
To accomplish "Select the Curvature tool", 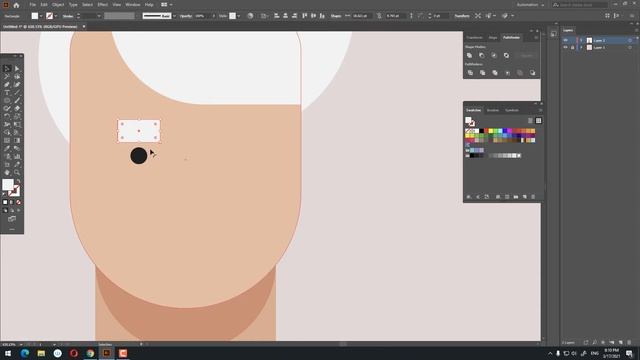I will (x=17, y=84).
